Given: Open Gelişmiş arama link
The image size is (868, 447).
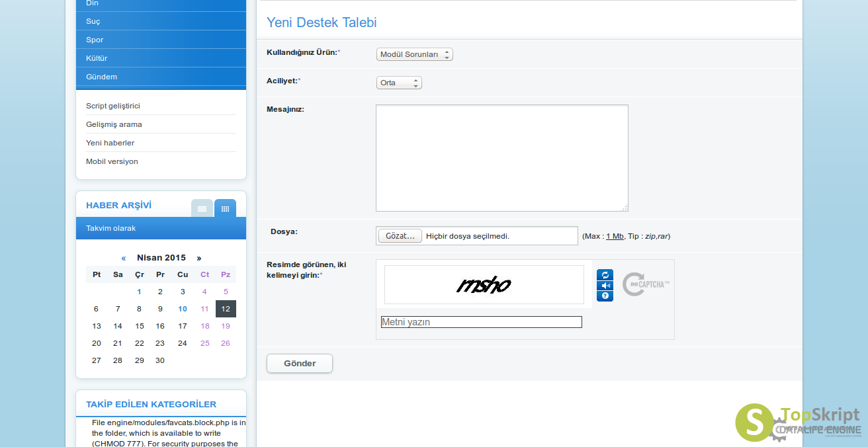Looking at the screenshot, I should click(114, 124).
